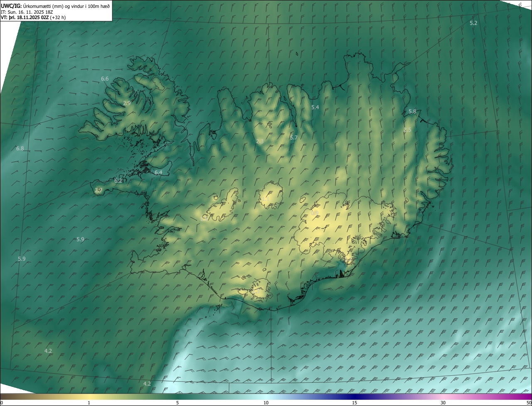
Task: Click the '5.7' value label on the map
Action: pyautogui.click(x=294, y=137)
